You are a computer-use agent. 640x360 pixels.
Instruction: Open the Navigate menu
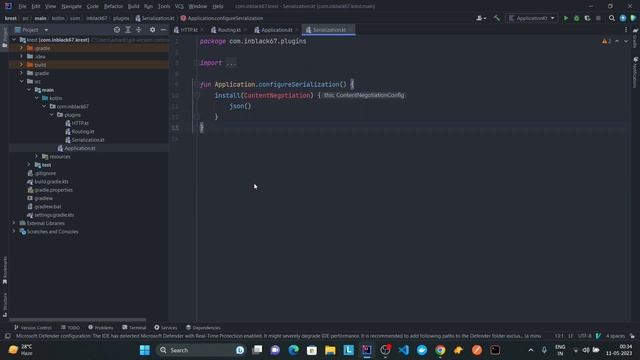pos(71,6)
